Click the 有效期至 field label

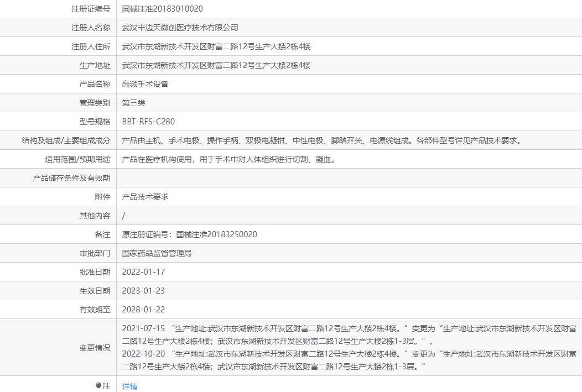pos(95,310)
